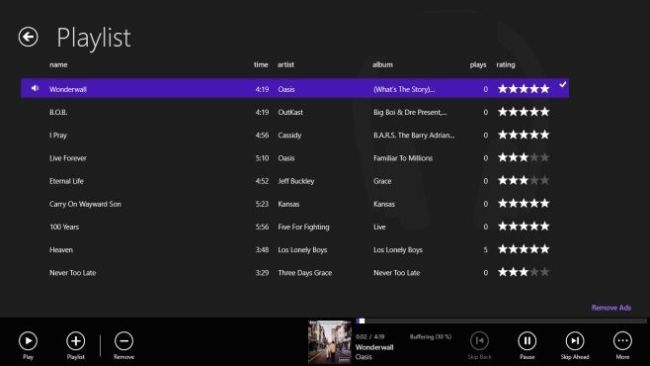Image resolution: width=650 pixels, height=366 pixels.
Task: Set star rating on I Pray row
Action: coord(524,135)
